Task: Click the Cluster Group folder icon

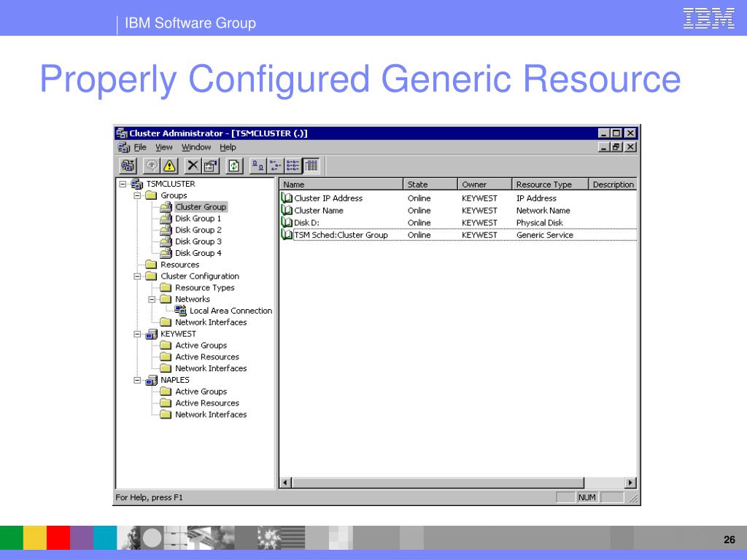Action: point(166,206)
